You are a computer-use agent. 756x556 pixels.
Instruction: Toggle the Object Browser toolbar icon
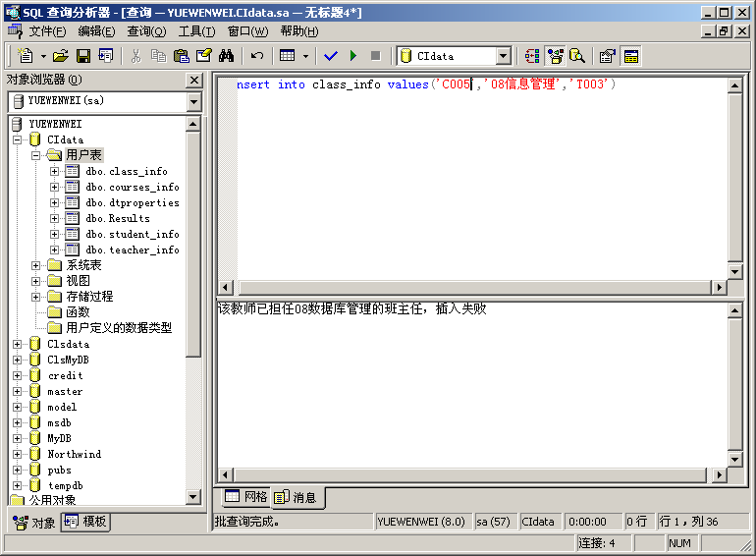pyautogui.click(x=555, y=56)
